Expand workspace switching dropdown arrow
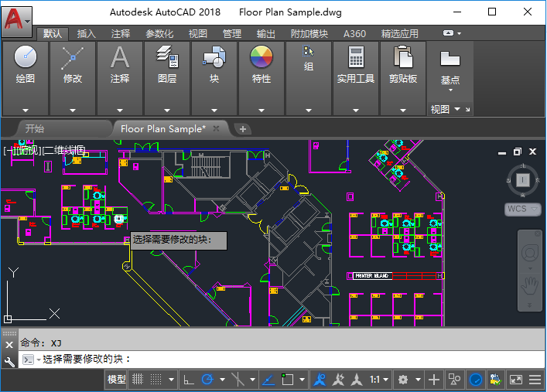The width and height of the screenshot is (547, 392). [418, 380]
